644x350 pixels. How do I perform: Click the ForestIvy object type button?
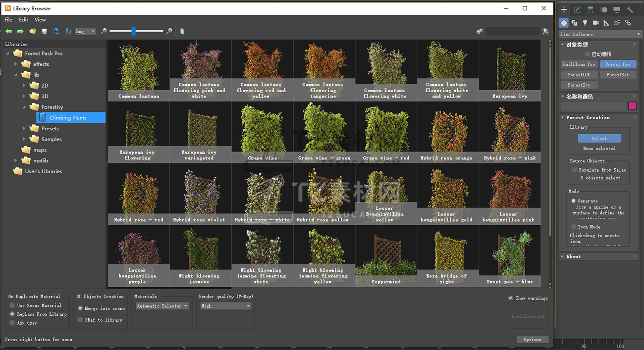(579, 85)
